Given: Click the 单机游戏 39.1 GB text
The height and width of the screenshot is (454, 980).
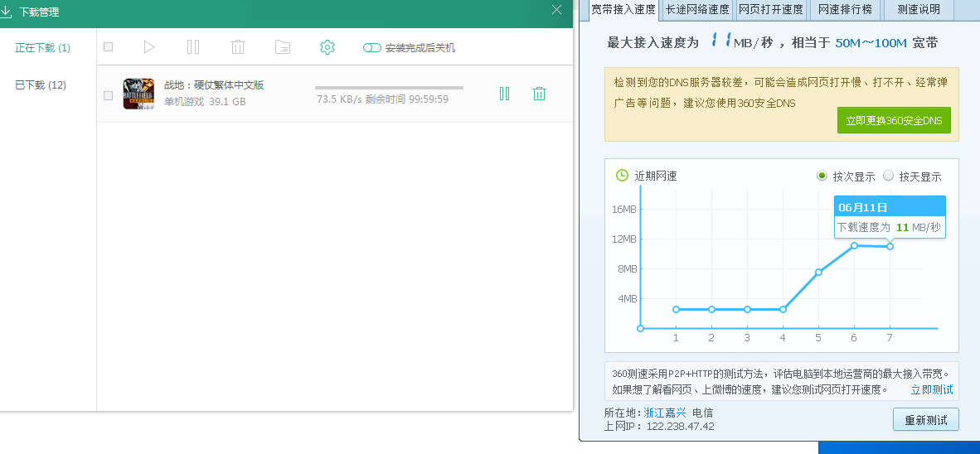Looking at the screenshot, I should tap(205, 101).
